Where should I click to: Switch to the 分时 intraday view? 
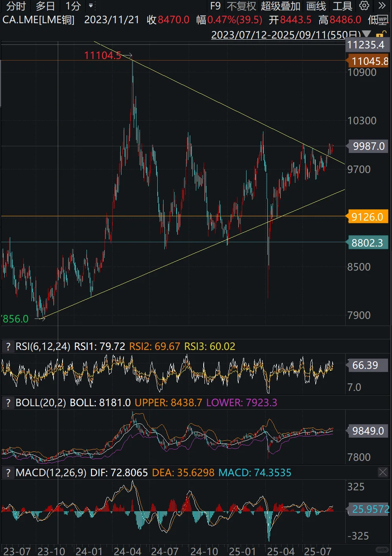coord(16,6)
